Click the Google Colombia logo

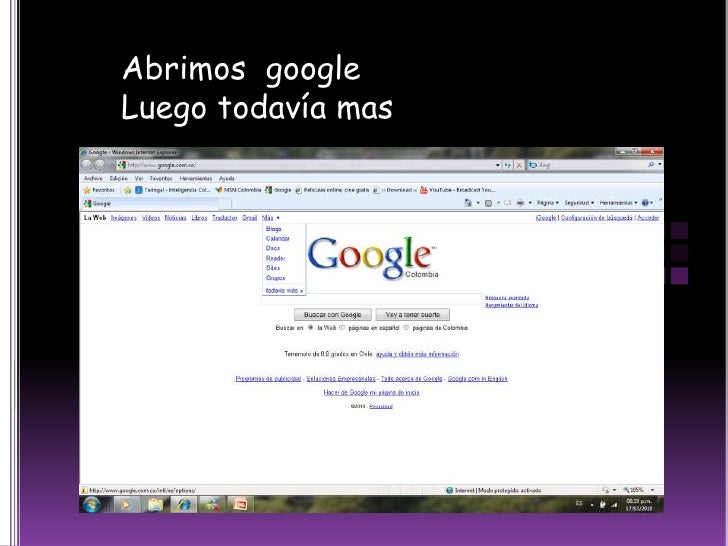(x=373, y=258)
